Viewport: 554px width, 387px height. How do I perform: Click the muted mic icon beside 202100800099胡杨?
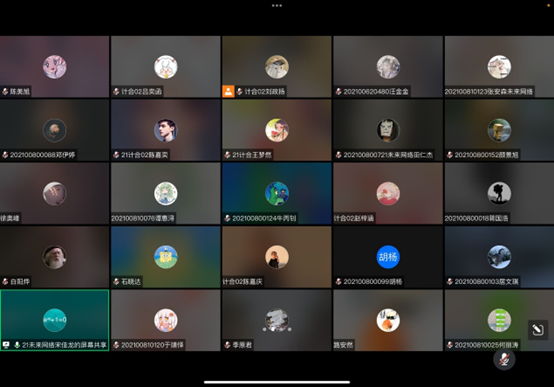(x=338, y=281)
